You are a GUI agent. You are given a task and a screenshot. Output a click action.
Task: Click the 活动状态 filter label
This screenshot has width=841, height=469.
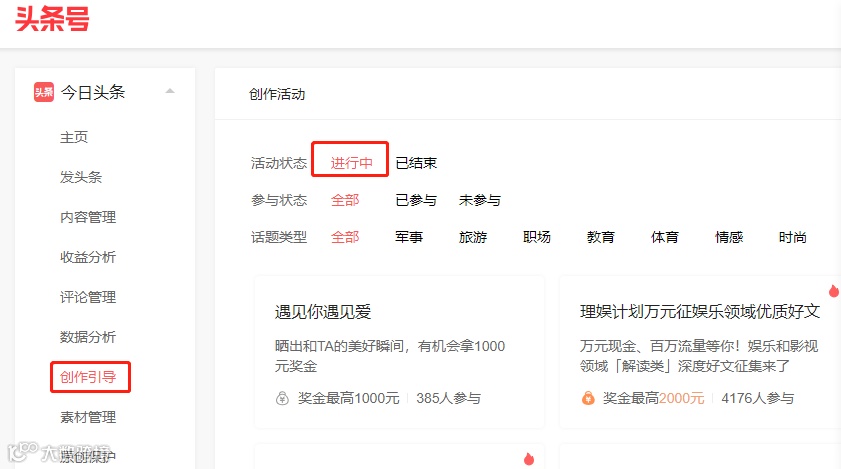click(x=279, y=163)
